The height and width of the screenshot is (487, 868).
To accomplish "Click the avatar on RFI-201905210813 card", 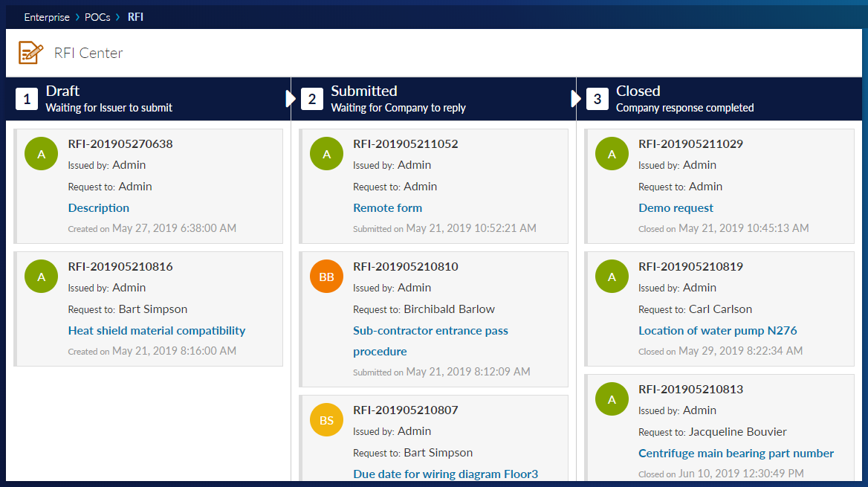I will [612, 399].
